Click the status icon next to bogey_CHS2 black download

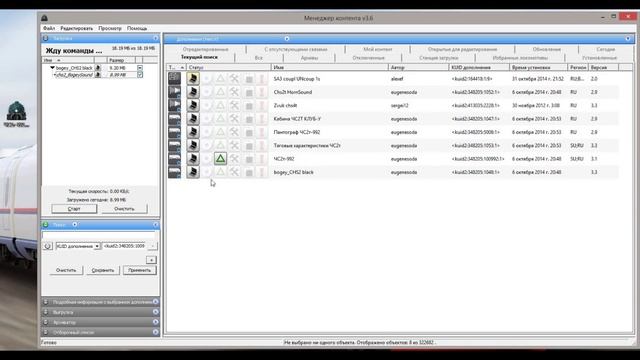pos(98,68)
